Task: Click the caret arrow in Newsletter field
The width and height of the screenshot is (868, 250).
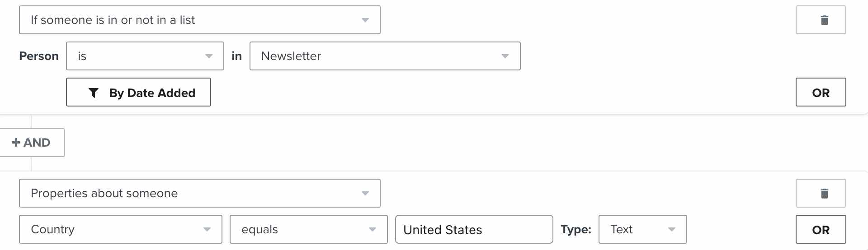Action: pos(505,56)
